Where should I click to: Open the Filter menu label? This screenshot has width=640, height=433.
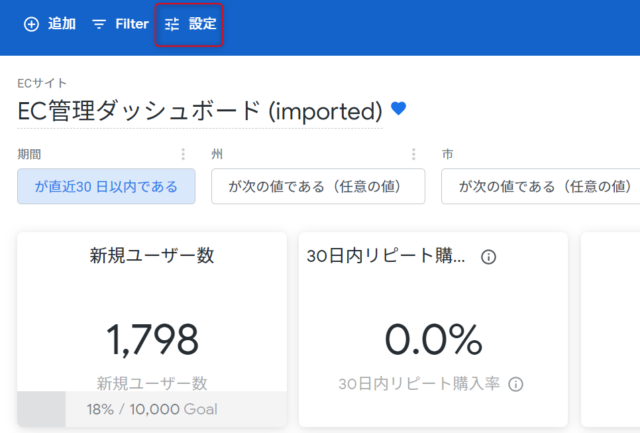[132, 24]
